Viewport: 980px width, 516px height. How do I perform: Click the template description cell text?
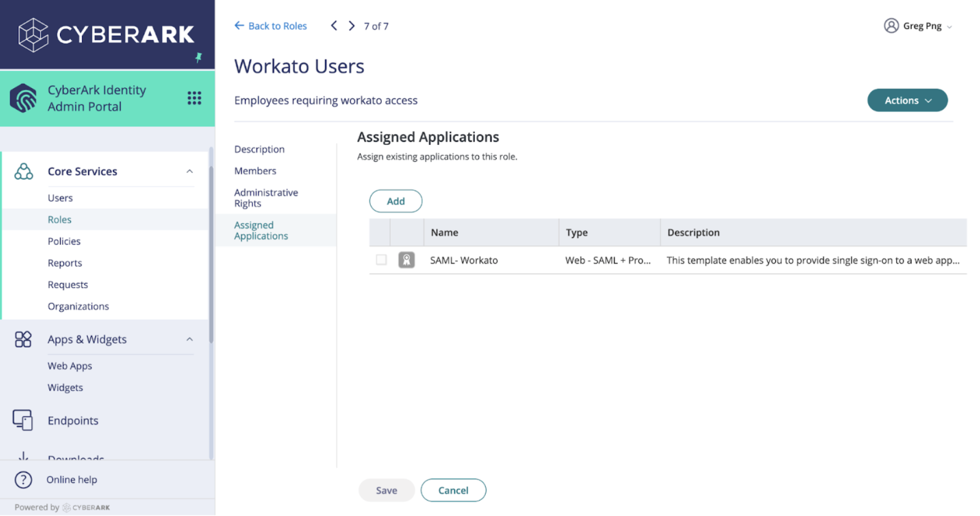pos(813,260)
